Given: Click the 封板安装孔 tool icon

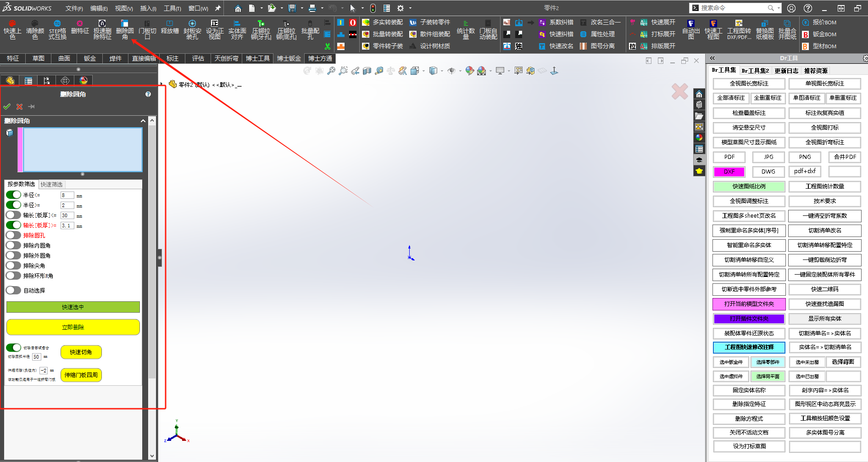Looking at the screenshot, I should (192, 29).
